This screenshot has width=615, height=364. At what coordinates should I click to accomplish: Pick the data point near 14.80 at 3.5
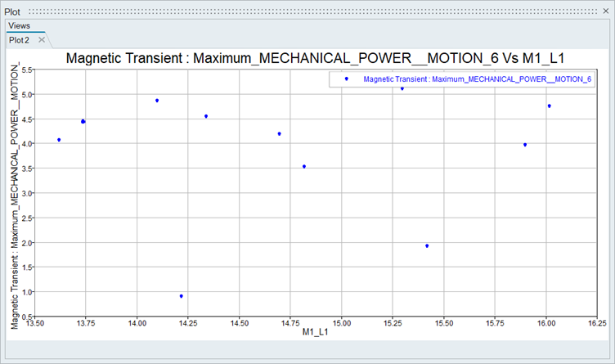[x=304, y=166]
